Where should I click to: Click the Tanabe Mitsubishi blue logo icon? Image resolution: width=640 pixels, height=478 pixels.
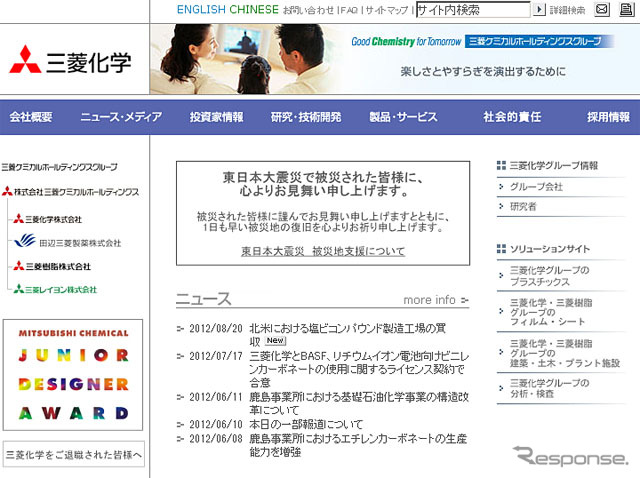tap(25, 240)
